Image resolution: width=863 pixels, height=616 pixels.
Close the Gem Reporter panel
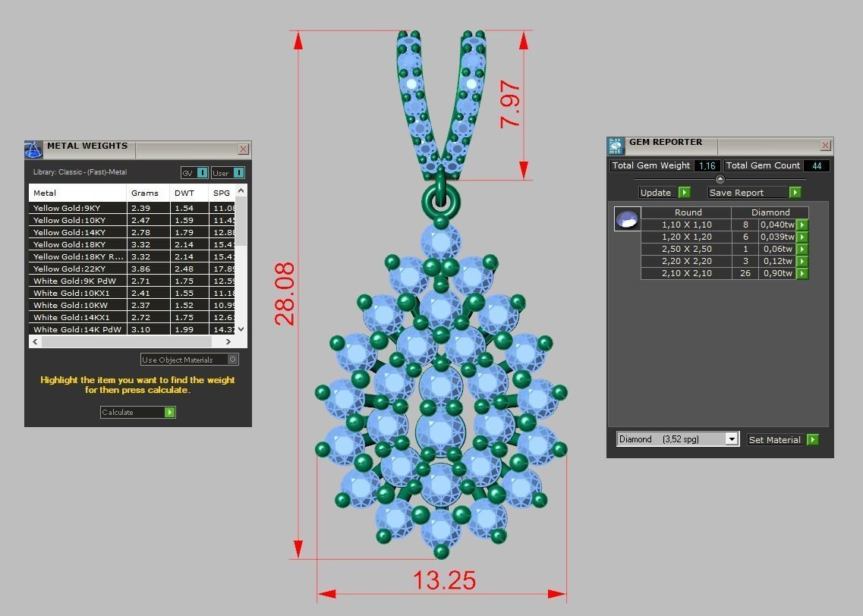(x=825, y=145)
